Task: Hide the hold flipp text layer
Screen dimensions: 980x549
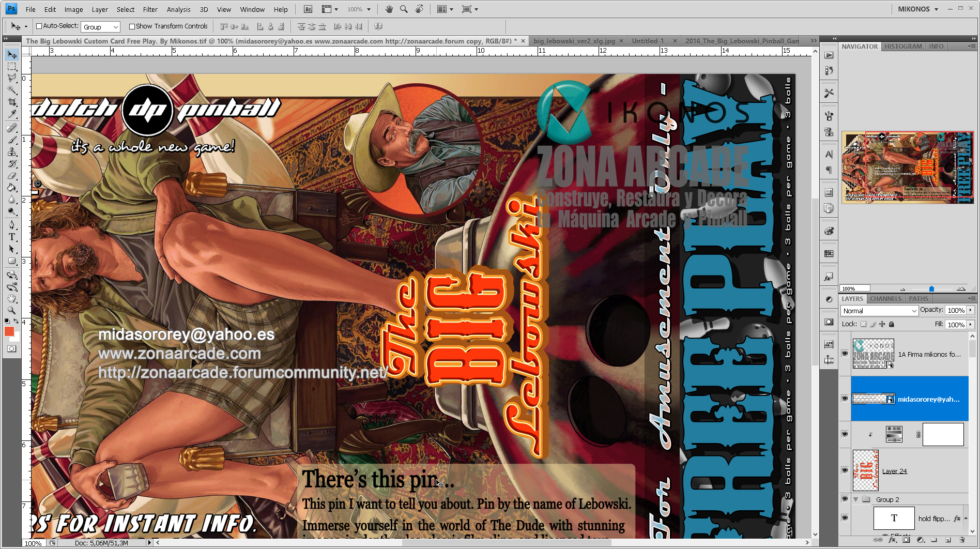Action: 845,518
